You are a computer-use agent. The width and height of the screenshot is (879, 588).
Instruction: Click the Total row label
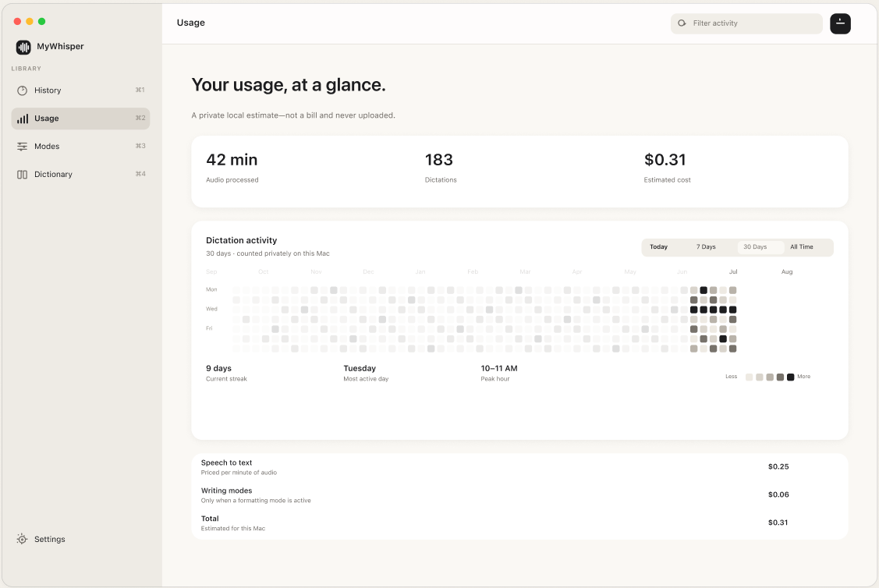(210, 519)
